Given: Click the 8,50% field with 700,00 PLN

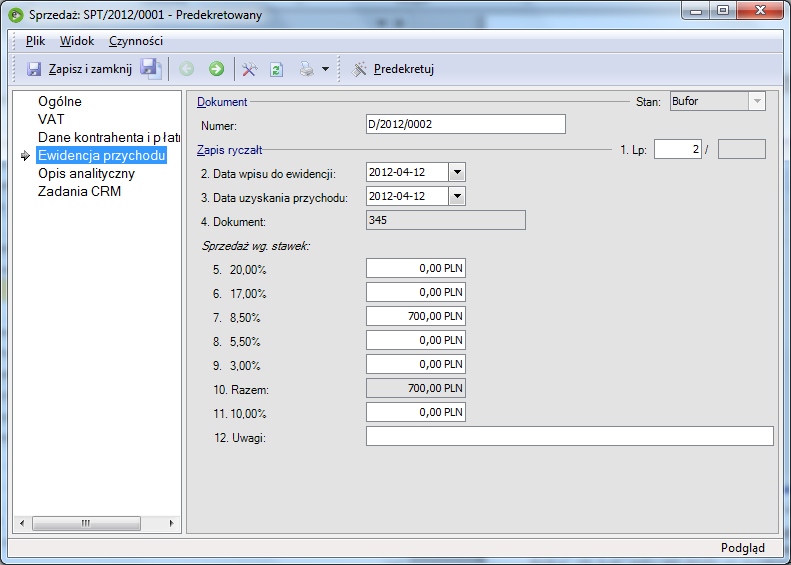Looking at the screenshot, I should click(416, 316).
